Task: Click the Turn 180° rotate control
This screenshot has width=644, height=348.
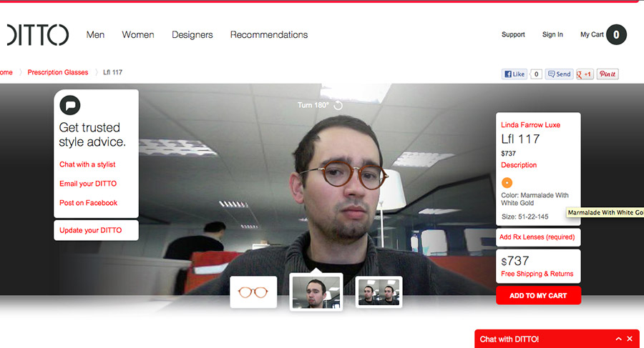Action: pos(320,106)
